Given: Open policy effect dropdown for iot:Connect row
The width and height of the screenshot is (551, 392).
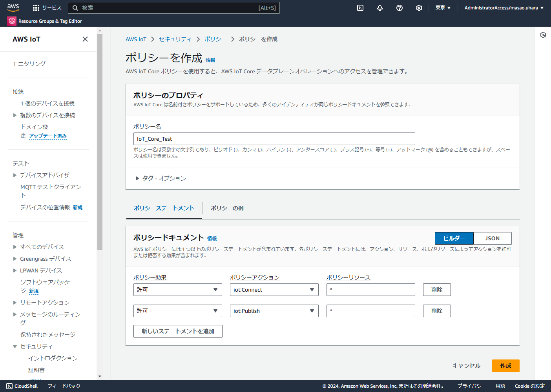Looking at the screenshot, I should (178, 290).
